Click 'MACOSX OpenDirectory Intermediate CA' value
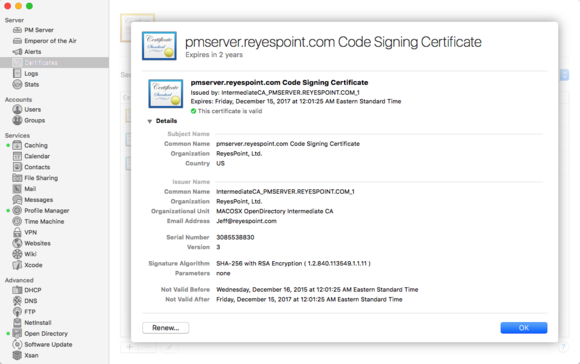This screenshot has width=580, height=364. coord(275,211)
